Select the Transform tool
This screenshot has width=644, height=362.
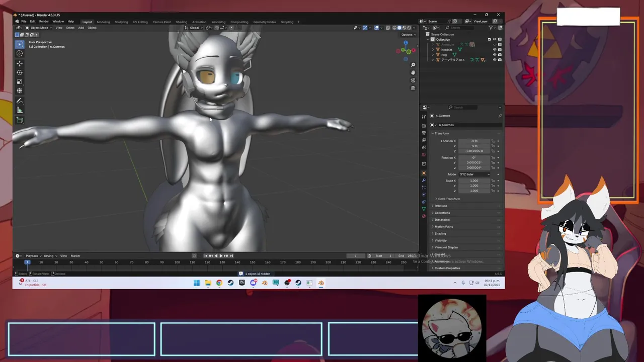(x=20, y=90)
